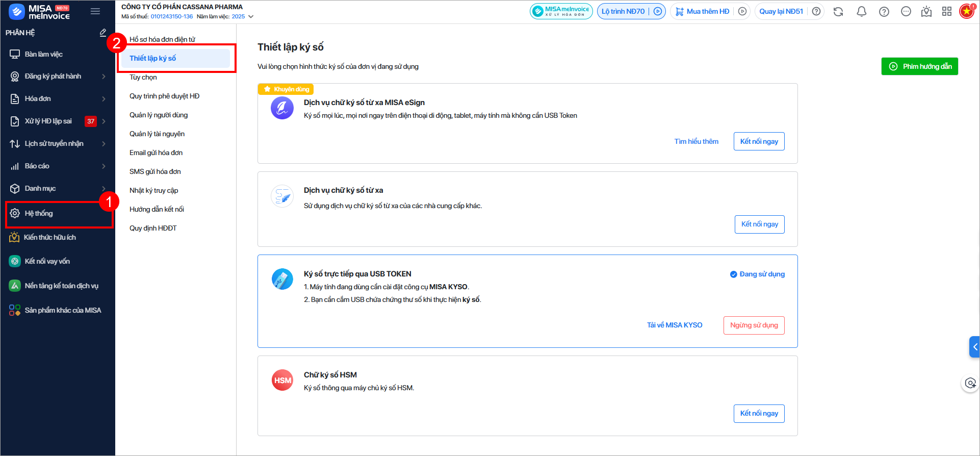
Task: Open the help question mark icon
Action: [884, 12]
